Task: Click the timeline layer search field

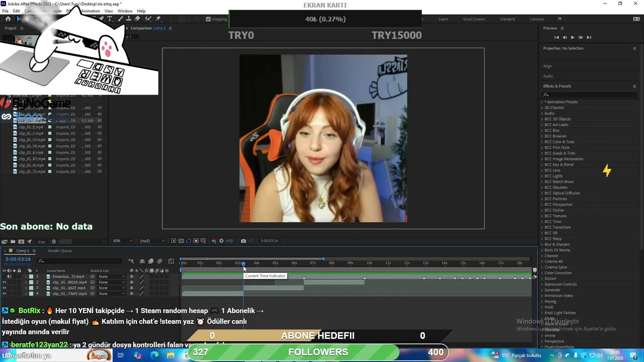Action: 79,261
